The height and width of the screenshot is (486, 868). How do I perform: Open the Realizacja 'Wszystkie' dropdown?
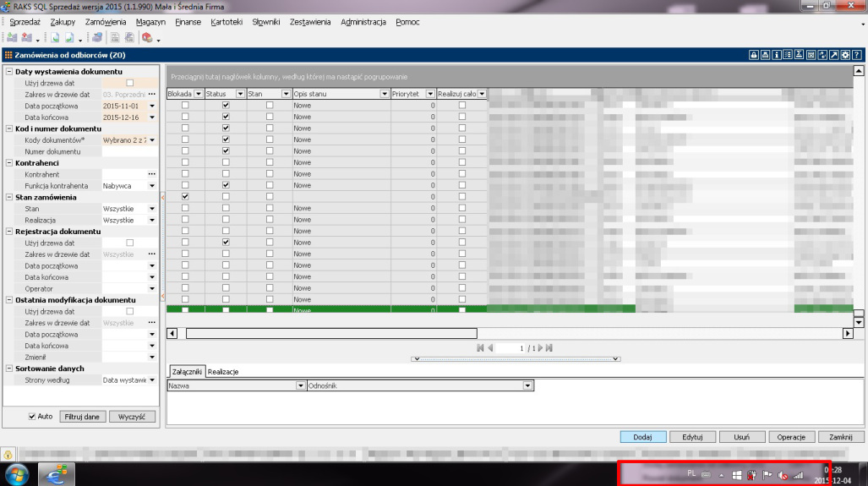[152, 221]
